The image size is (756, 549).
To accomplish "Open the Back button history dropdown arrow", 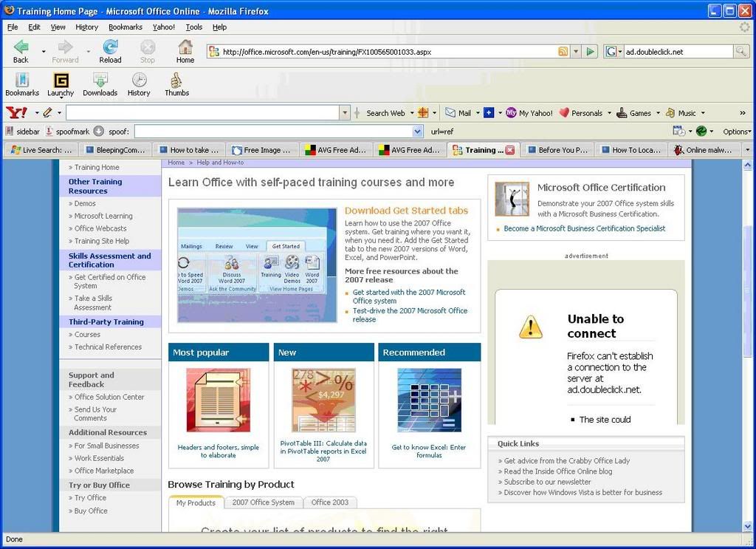I will (44, 51).
